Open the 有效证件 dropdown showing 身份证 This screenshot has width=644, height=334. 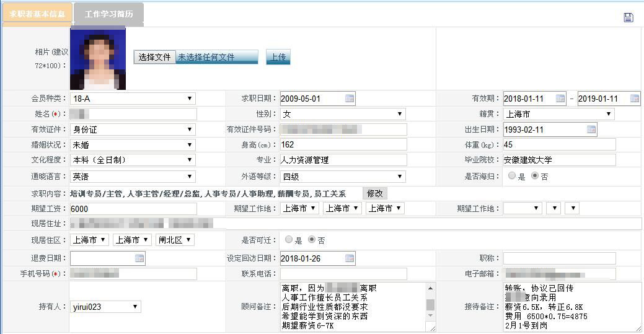click(x=133, y=130)
